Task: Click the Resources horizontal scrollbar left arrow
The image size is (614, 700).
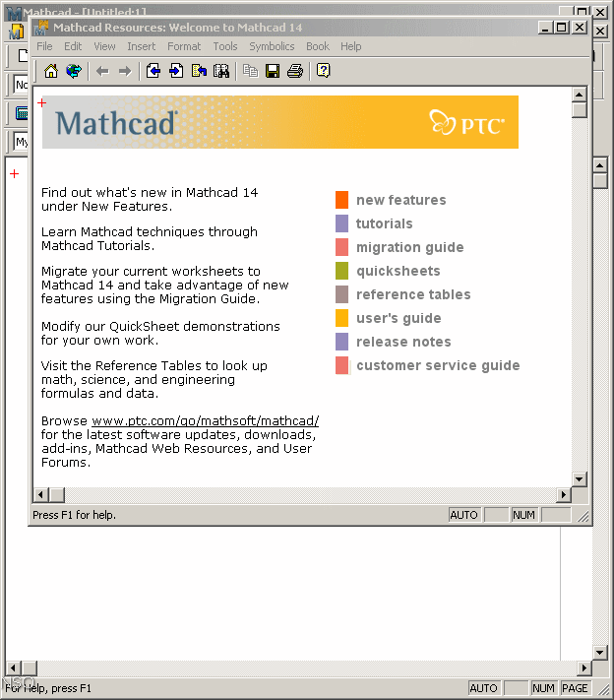Action: pyautogui.click(x=41, y=494)
